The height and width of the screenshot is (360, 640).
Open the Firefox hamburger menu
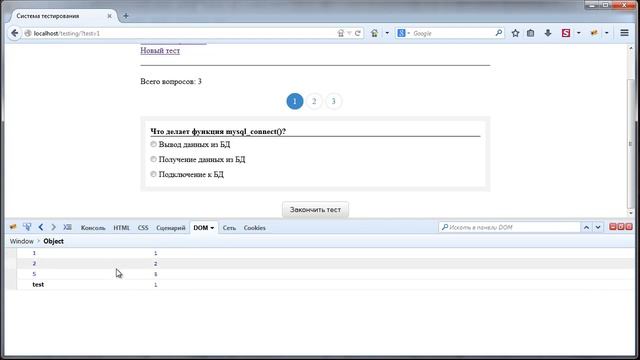624,33
